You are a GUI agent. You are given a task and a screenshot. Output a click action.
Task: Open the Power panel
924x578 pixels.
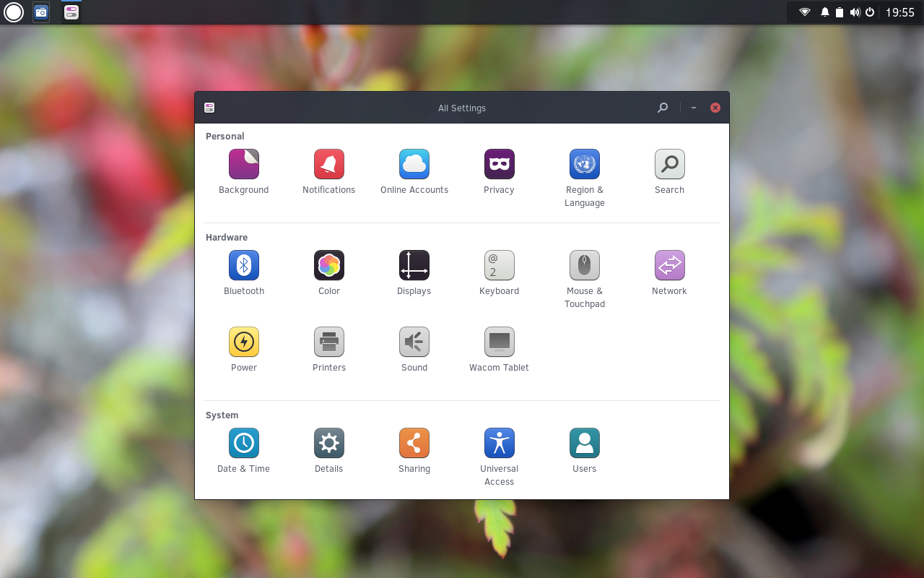point(243,342)
